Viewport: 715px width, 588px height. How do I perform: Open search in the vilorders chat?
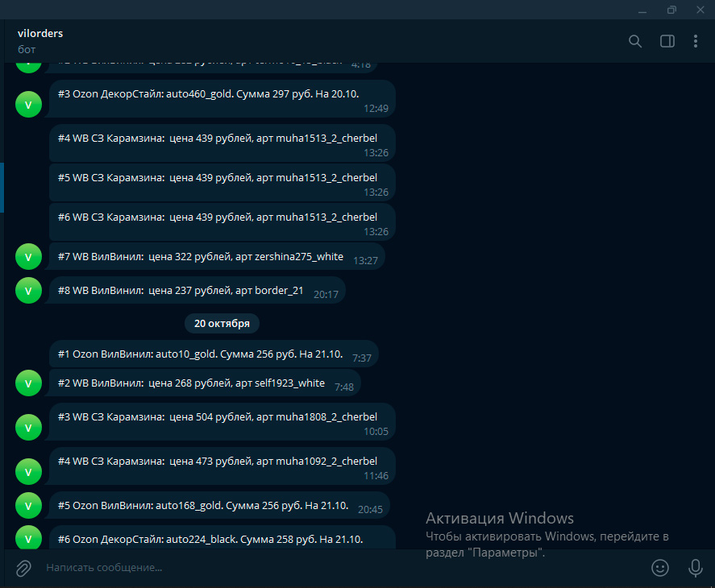(x=635, y=41)
